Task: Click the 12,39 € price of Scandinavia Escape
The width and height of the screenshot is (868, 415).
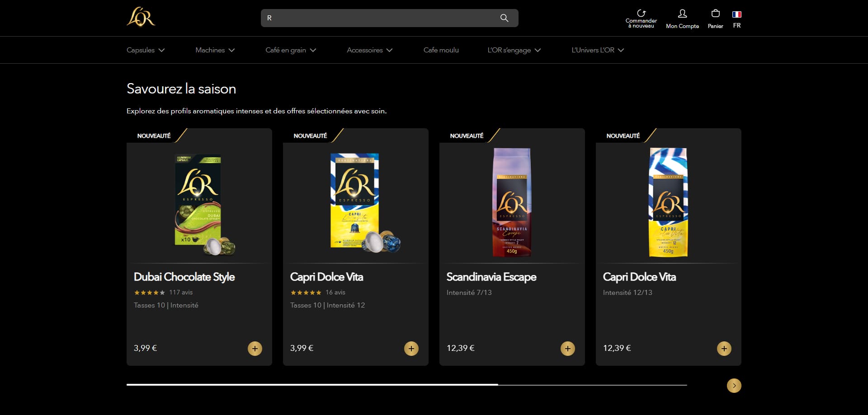Action: [x=461, y=348]
